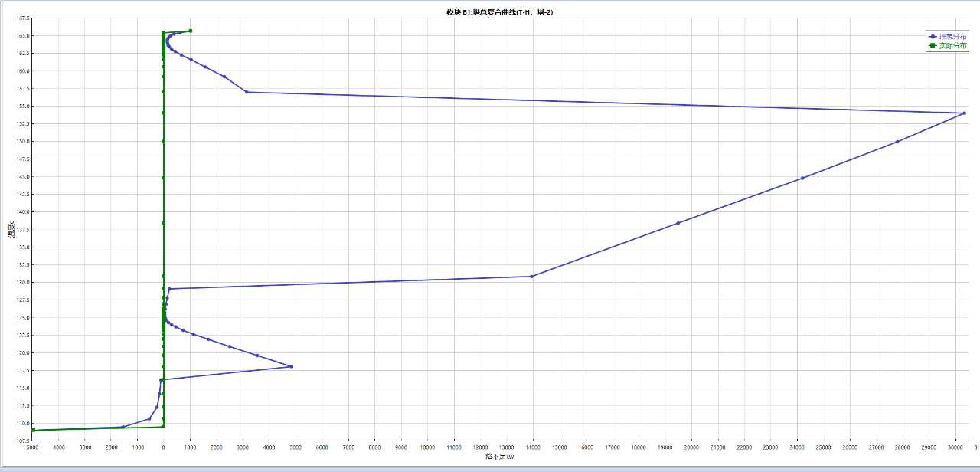Click the 10000 tick label on x-axis
980x472 pixels.
427,447
